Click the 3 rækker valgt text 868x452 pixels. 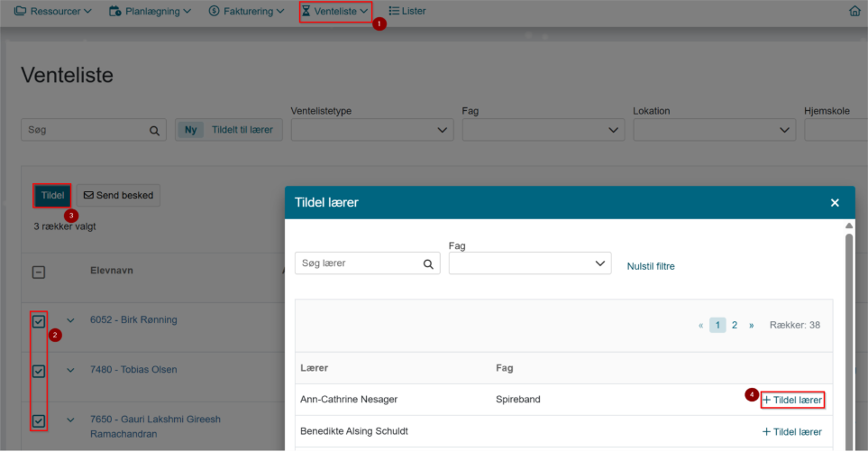[65, 226]
